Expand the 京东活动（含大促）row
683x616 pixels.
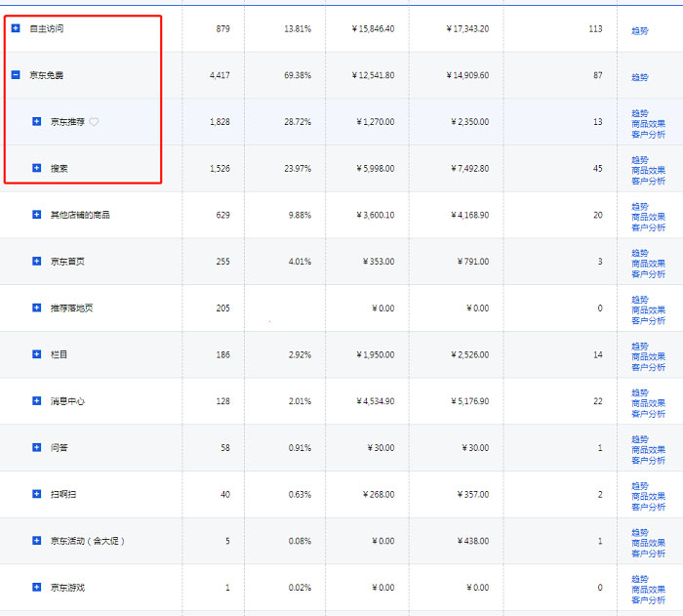pos(36,541)
